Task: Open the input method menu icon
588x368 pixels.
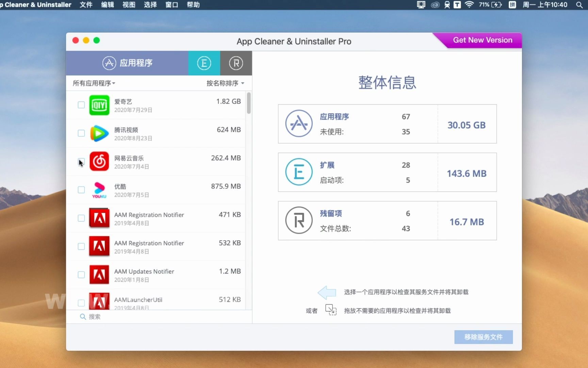Action: coord(512,5)
